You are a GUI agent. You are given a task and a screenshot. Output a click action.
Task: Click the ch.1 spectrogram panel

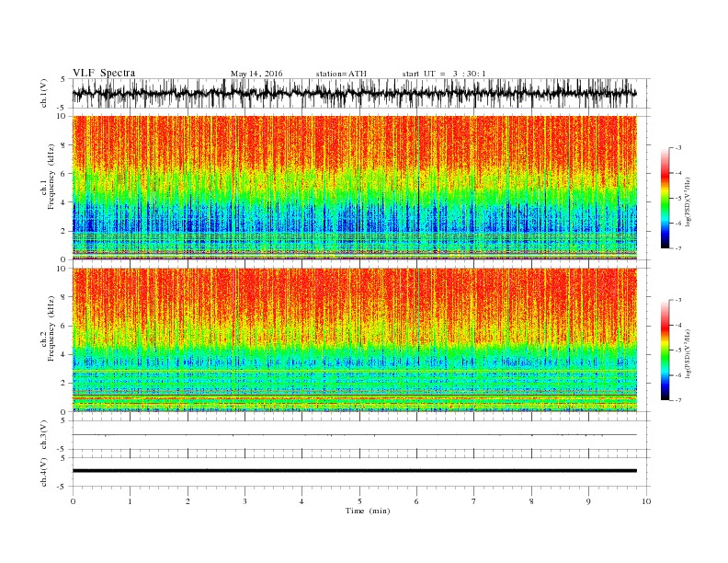click(355, 188)
